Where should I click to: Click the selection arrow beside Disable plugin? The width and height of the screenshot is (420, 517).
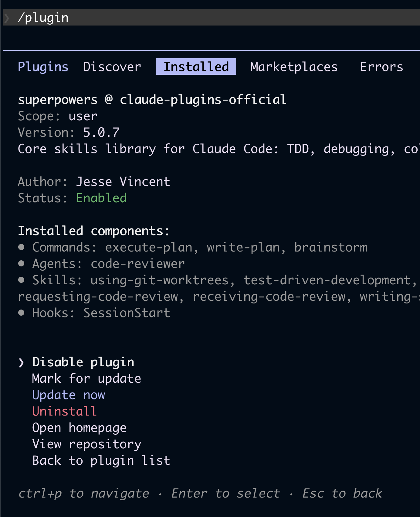click(21, 362)
